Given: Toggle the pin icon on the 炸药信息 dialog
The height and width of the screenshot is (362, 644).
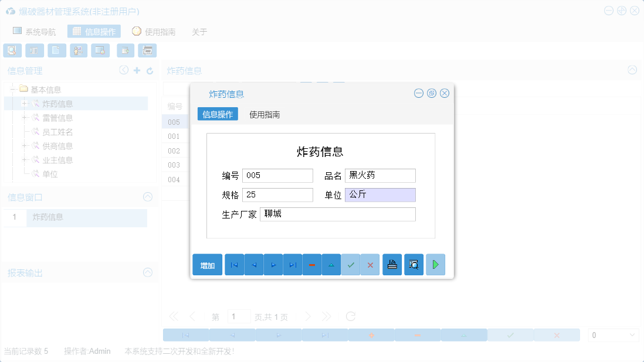Looking at the screenshot, I should click(431, 93).
